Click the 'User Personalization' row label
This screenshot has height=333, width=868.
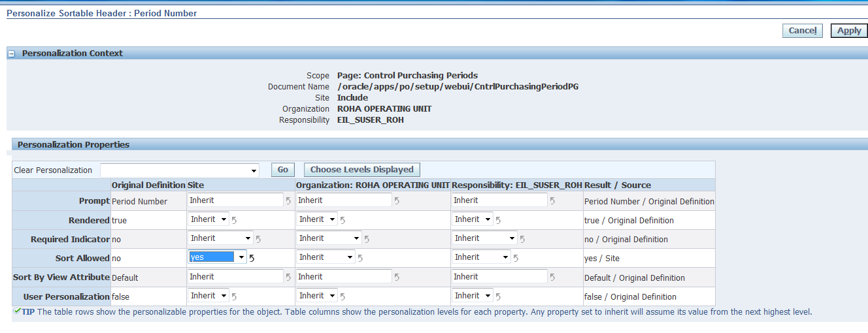pyautogui.click(x=67, y=297)
